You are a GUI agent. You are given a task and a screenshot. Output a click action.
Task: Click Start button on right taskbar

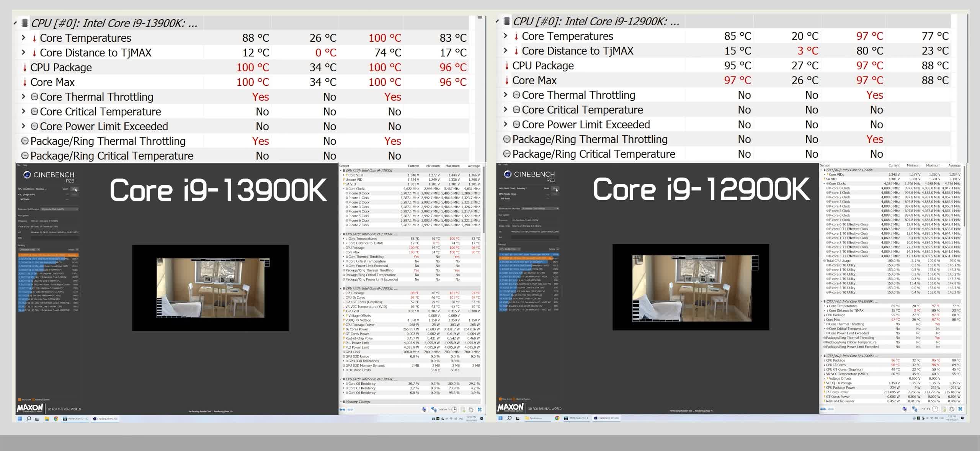(x=500, y=418)
